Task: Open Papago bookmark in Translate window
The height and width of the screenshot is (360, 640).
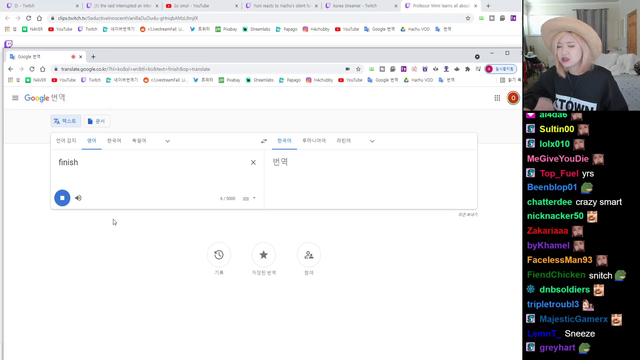Action: pyautogui.click(x=289, y=80)
